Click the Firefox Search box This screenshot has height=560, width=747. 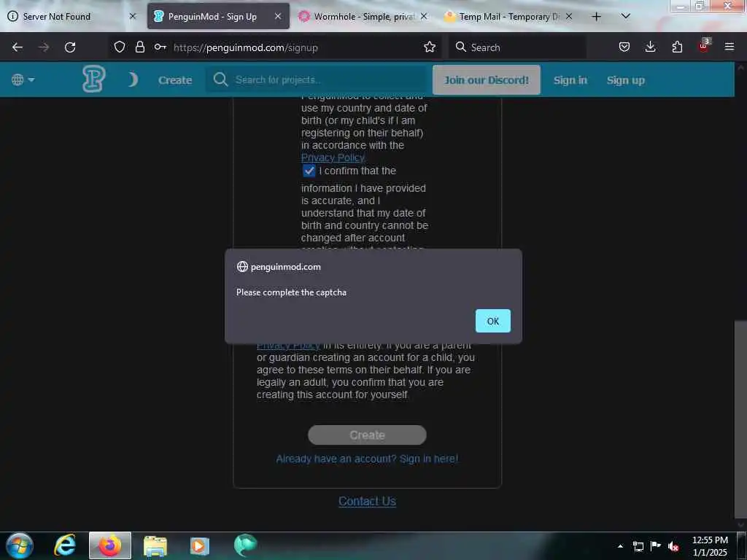click(x=517, y=47)
